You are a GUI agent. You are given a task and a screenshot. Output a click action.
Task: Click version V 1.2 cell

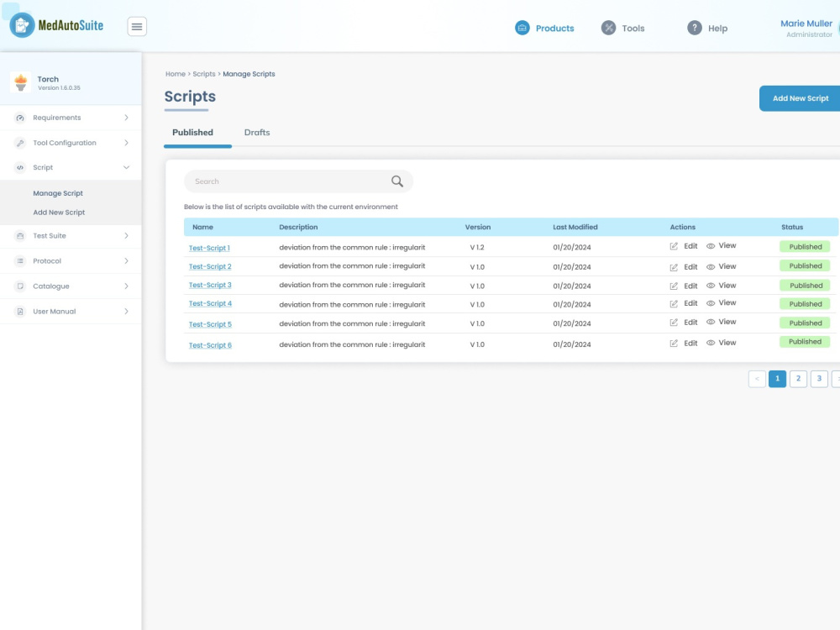click(477, 248)
